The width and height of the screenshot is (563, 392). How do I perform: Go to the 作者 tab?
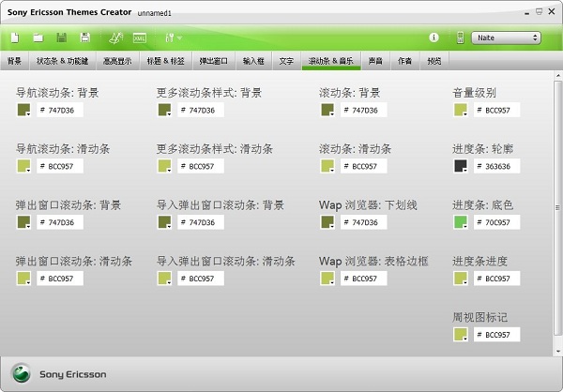click(x=405, y=61)
